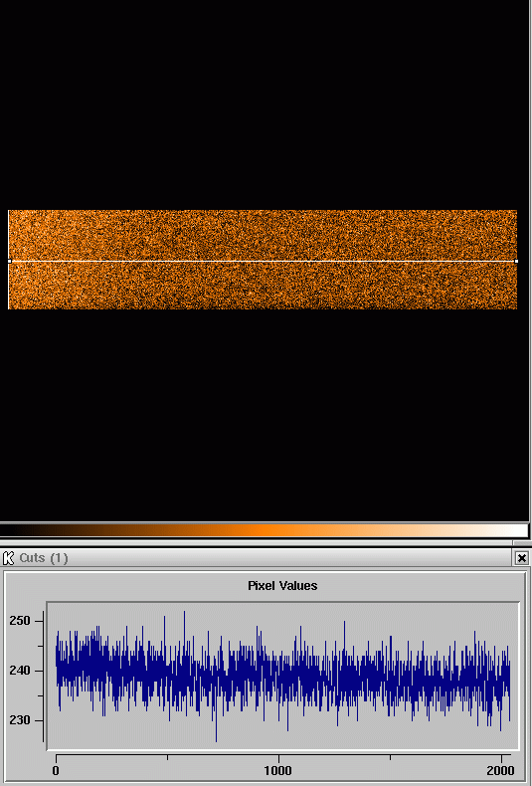Image resolution: width=532 pixels, height=786 pixels.
Task: Click the white horizontal cut line in the image
Action: pos(263,261)
